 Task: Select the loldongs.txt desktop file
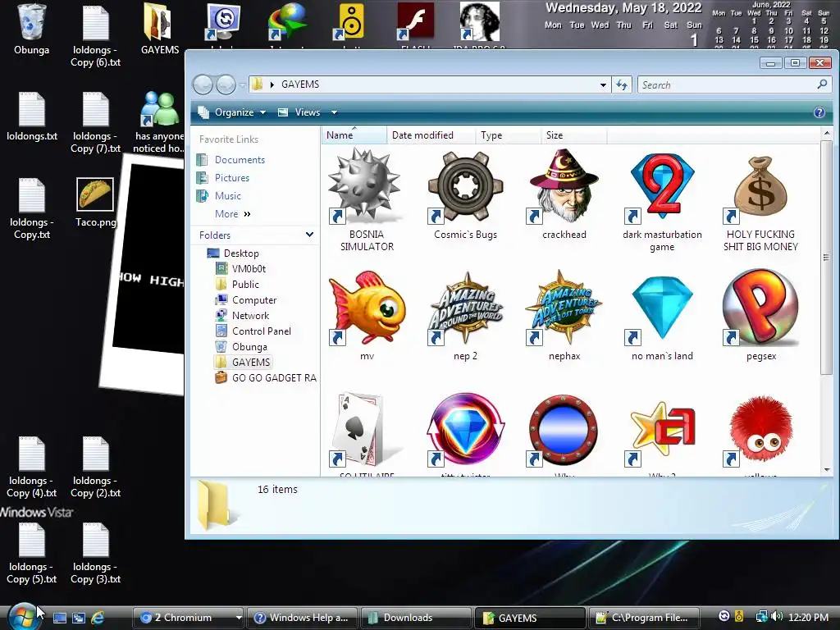coord(32,116)
